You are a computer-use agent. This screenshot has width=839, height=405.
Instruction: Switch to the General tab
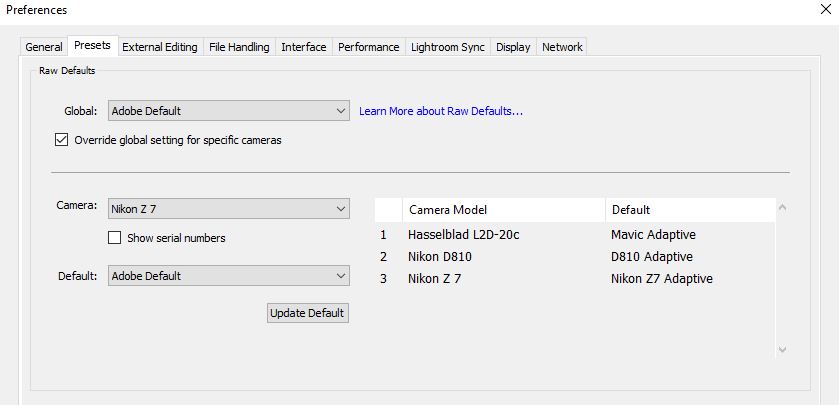click(44, 47)
